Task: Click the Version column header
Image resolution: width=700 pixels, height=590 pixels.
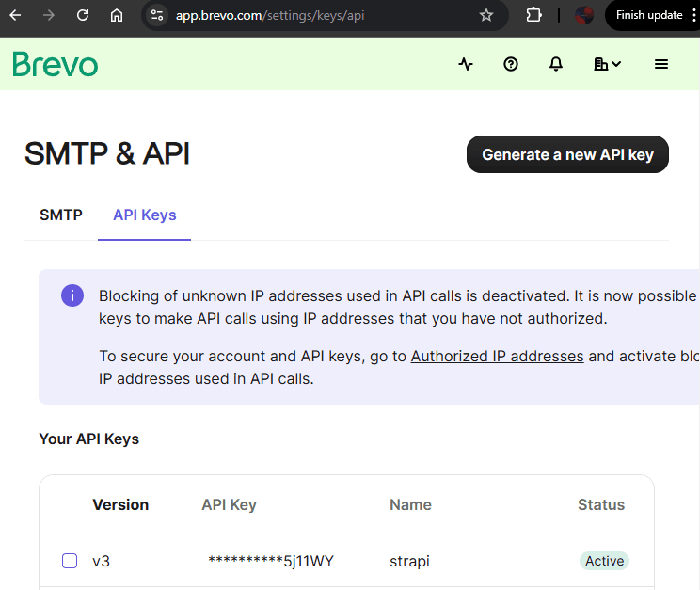Action: pos(120,504)
